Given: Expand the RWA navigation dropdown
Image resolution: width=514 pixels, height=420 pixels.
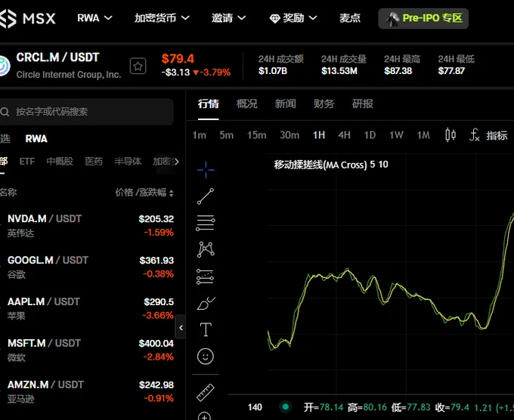Looking at the screenshot, I should click(x=95, y=18).
